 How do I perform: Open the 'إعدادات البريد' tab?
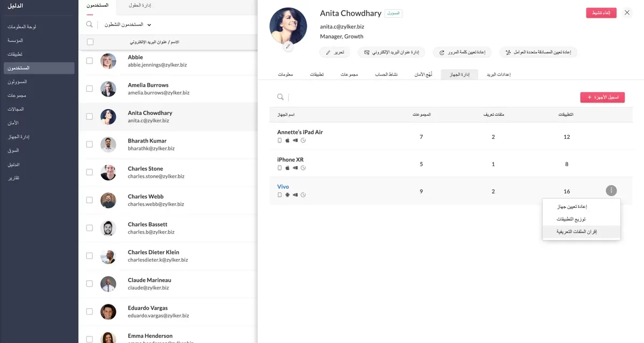point(498,74)
